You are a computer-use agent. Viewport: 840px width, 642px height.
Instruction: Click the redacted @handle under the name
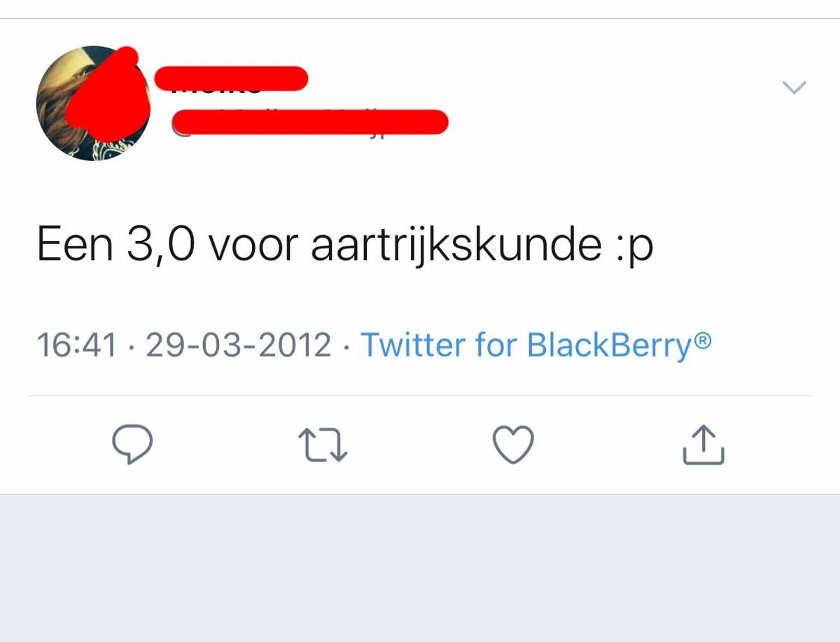pyautogui.click(x=310, y=122)
